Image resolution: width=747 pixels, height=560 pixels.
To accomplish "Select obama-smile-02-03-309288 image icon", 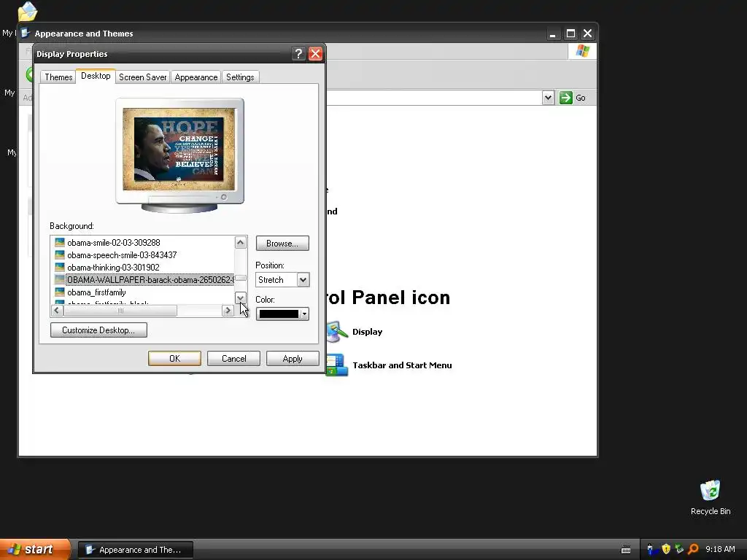I will pyautogui.click(x=60, y=242).
